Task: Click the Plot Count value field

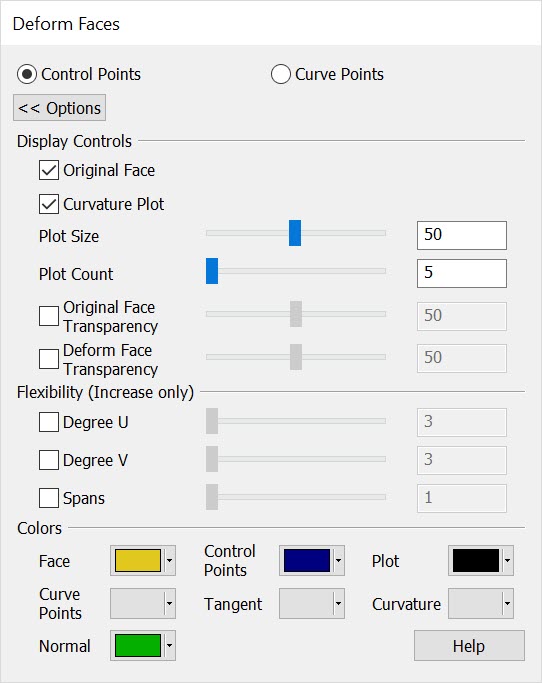Action: (x=462, y=273)
